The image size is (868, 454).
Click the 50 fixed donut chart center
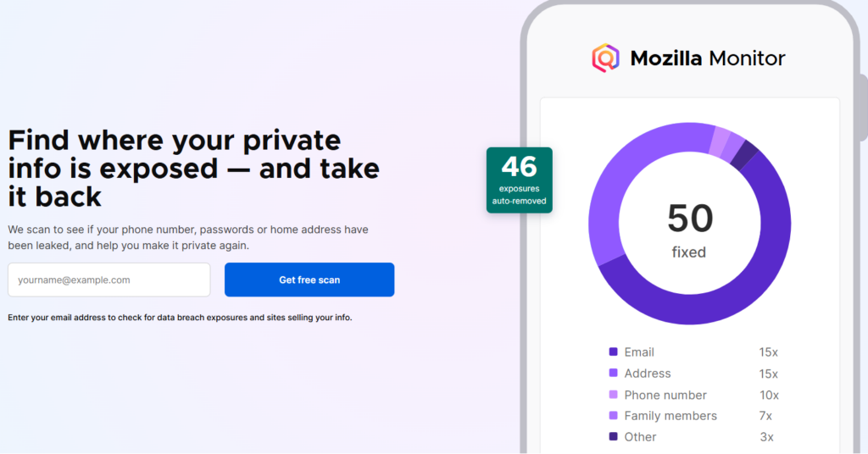tap(689, 228)
